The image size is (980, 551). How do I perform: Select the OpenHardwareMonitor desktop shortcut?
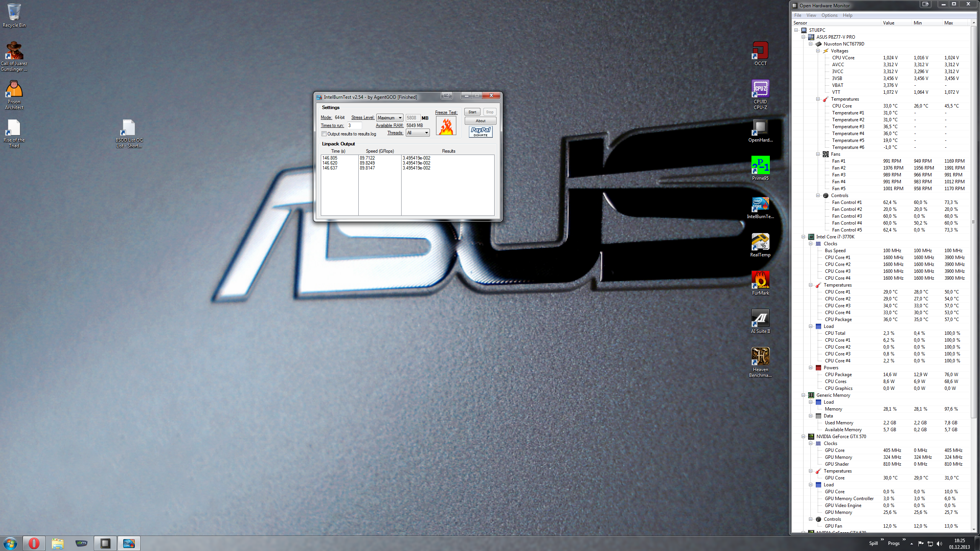[760, 130]
